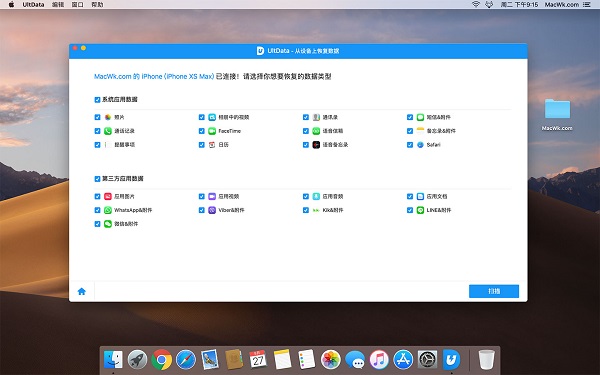Open the 编辑 menu
The height and width of the screenshot is (375, 600).
tap(58, 5)
